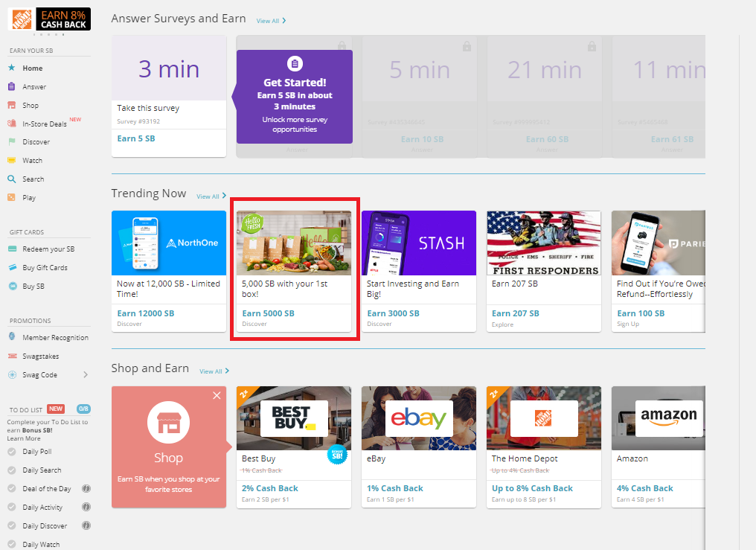Expand the Swag Code chevron
Image resolution: width=756 pixels, height=550 pixels.
(86, 374)
